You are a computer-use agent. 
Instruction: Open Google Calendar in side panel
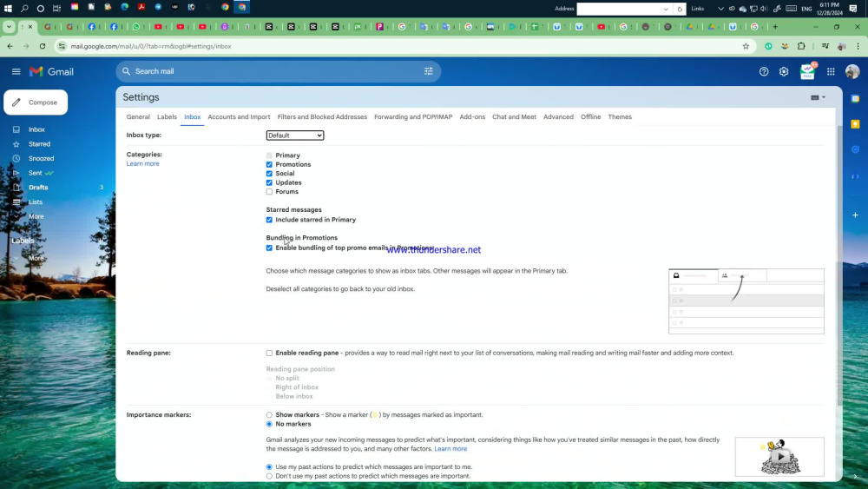tap(855, 98)
